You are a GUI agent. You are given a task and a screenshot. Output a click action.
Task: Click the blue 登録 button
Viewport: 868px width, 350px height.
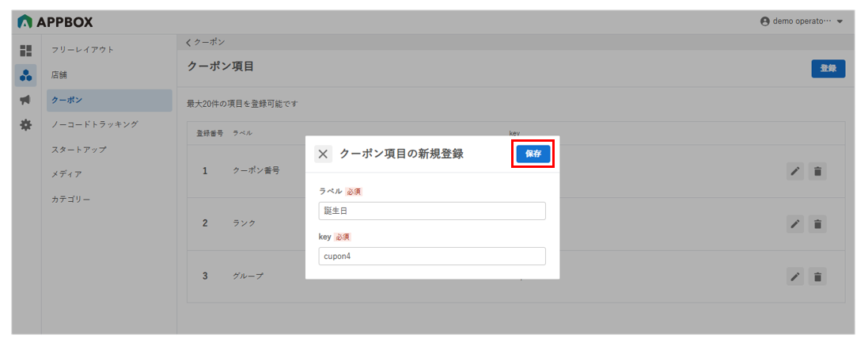828,69
